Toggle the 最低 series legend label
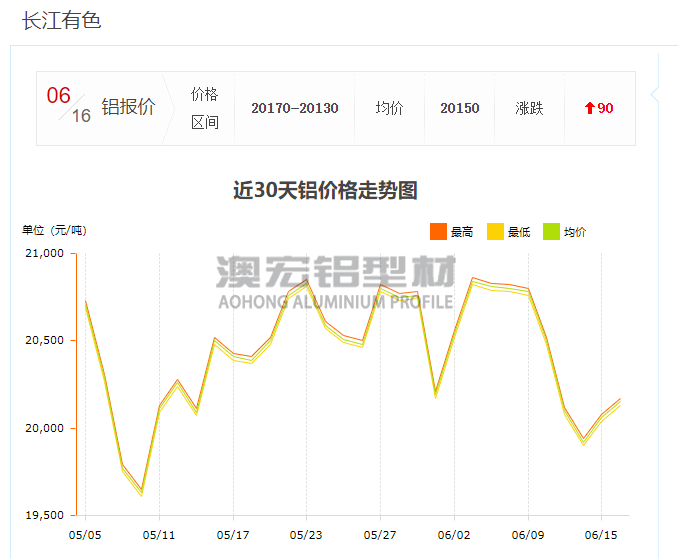 [519, 232]
